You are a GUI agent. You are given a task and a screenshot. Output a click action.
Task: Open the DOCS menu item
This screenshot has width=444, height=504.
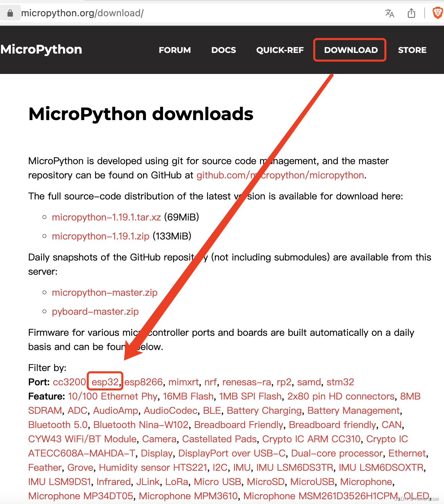tap(224, 50)
